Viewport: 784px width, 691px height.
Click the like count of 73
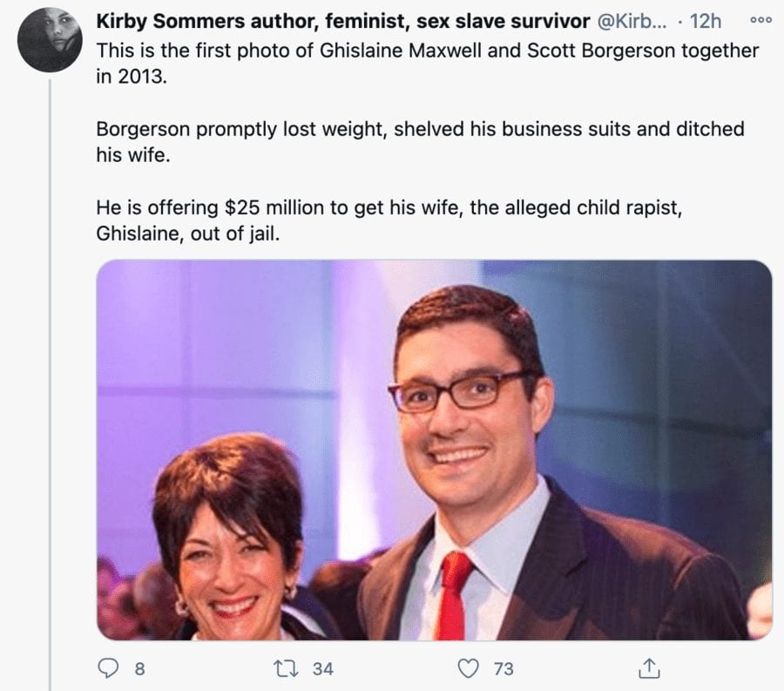click(504, 669)
